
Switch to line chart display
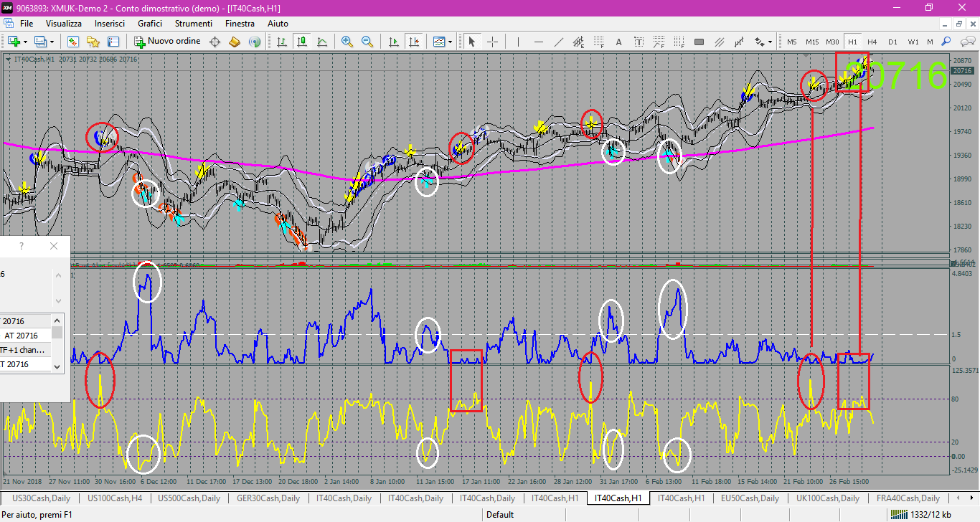(x=321, y=42)
